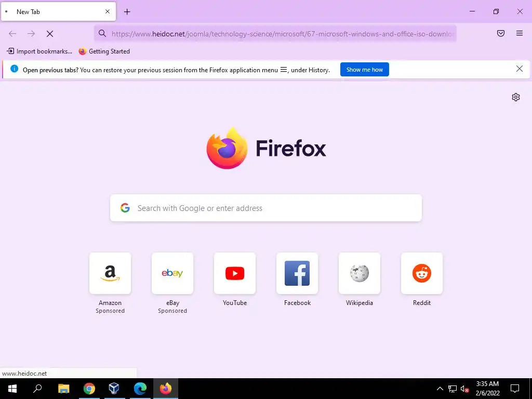
Task: Open the Getting Started bookmark
Action: tap(104, 51)
